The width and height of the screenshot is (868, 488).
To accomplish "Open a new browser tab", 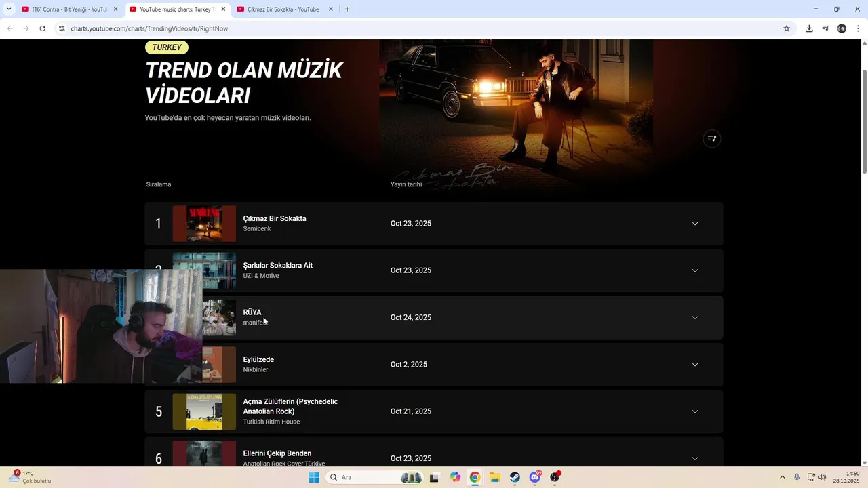I will (347, 9).
